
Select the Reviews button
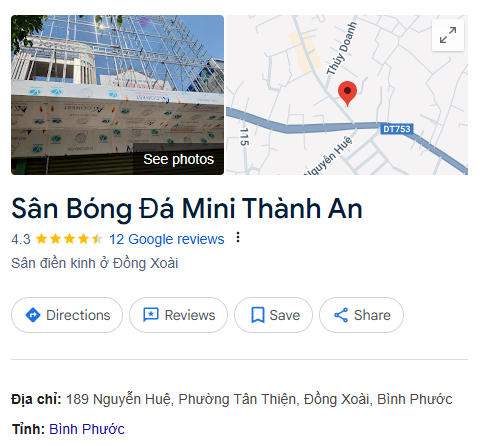tap(178, 315)
